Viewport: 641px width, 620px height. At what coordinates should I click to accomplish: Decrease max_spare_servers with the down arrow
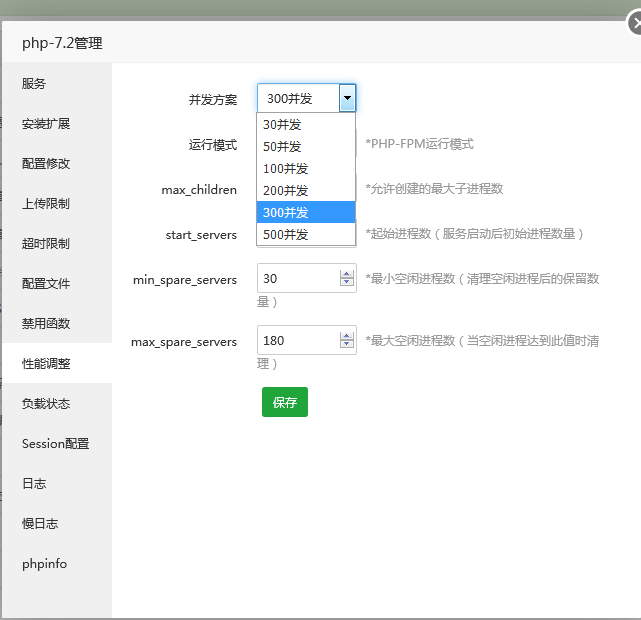tap(347, 346)
